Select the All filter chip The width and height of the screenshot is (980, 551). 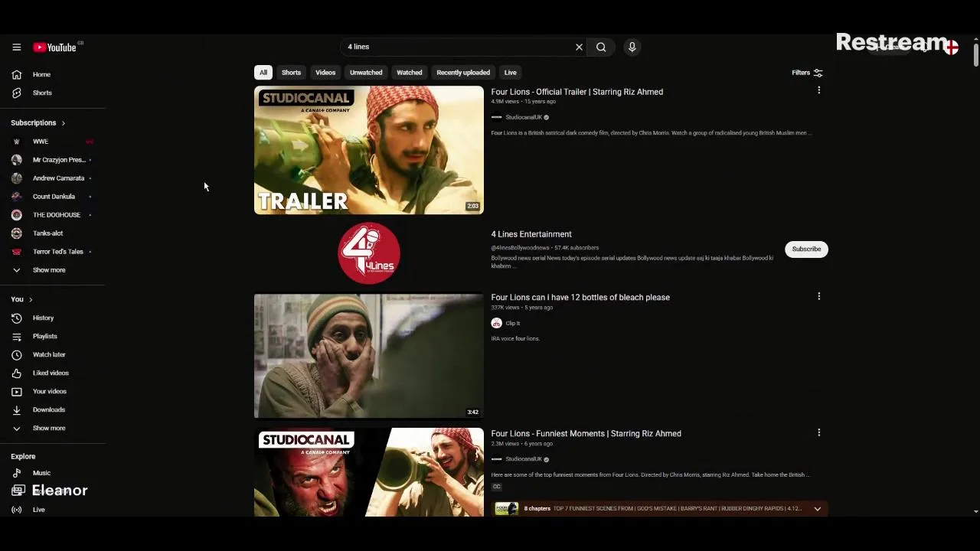coord(263,73)
